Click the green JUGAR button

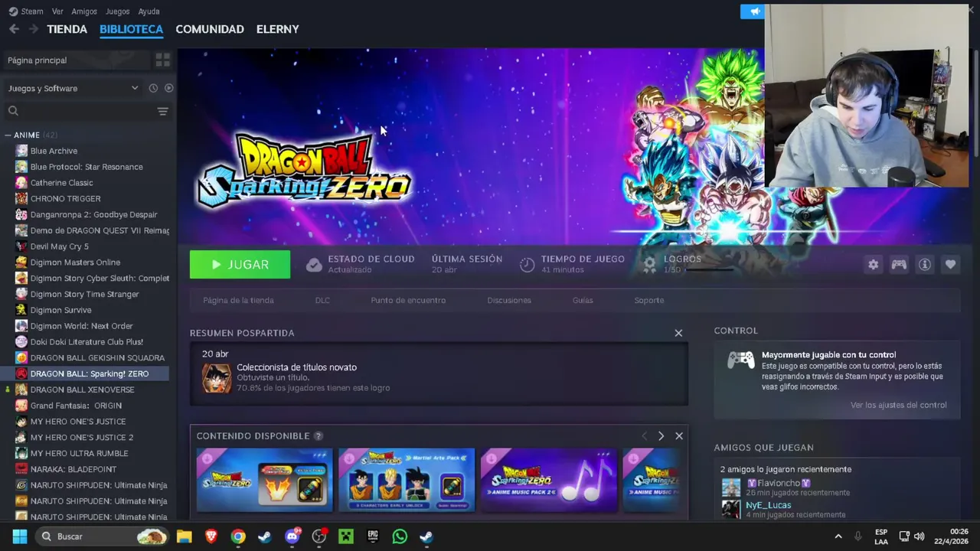coord(240,265)
